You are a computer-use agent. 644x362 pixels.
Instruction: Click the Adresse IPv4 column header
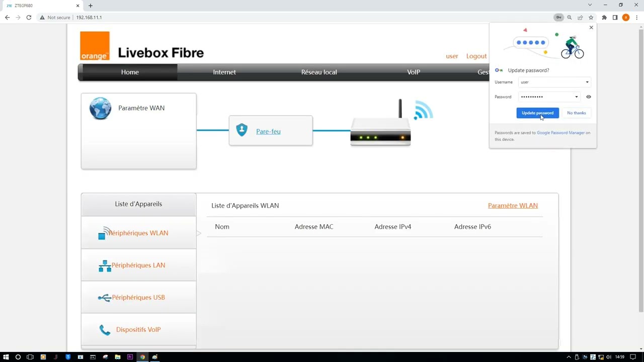pyautogui.click(x=393, y=227)
